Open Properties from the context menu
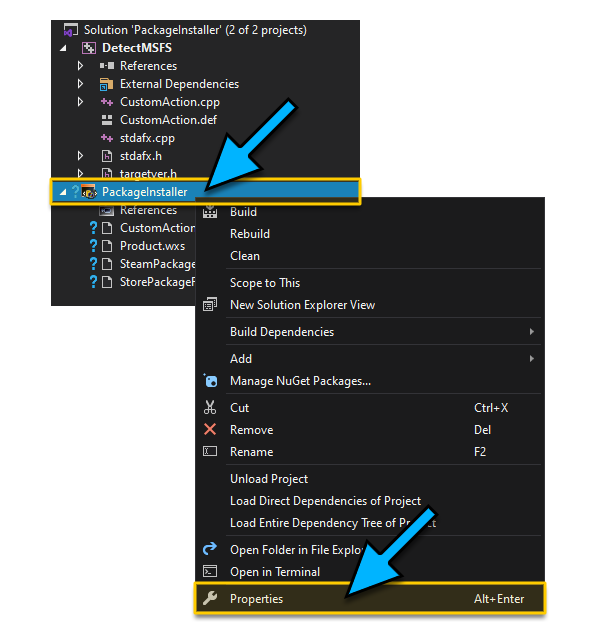Image resolution: width=597 pixels, height=633 pixels. click(256, 599)
